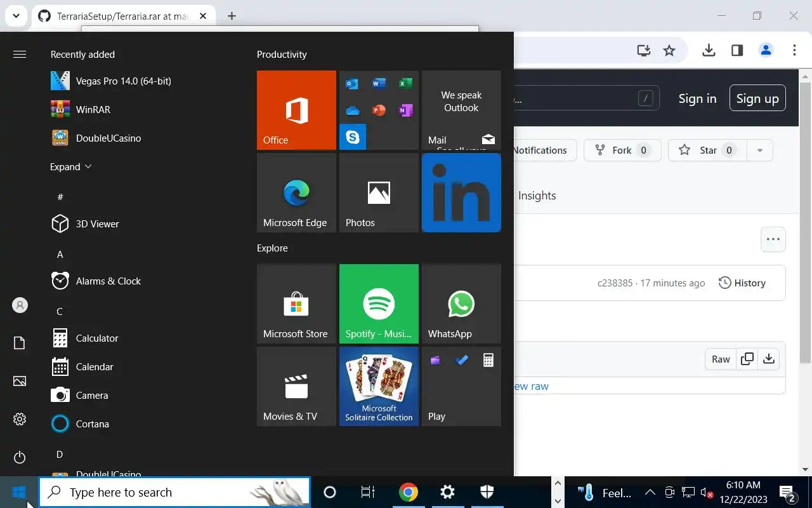Open the user account icon in Start

click(20, 305)
